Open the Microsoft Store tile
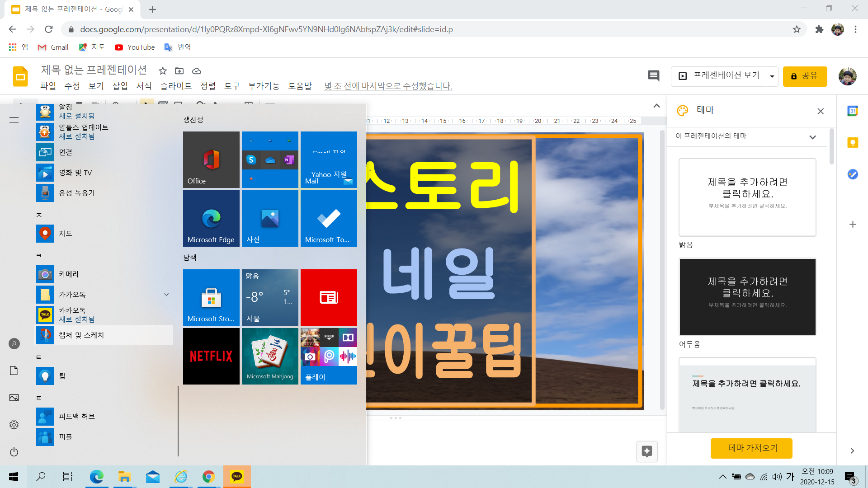 coord(211,297)
